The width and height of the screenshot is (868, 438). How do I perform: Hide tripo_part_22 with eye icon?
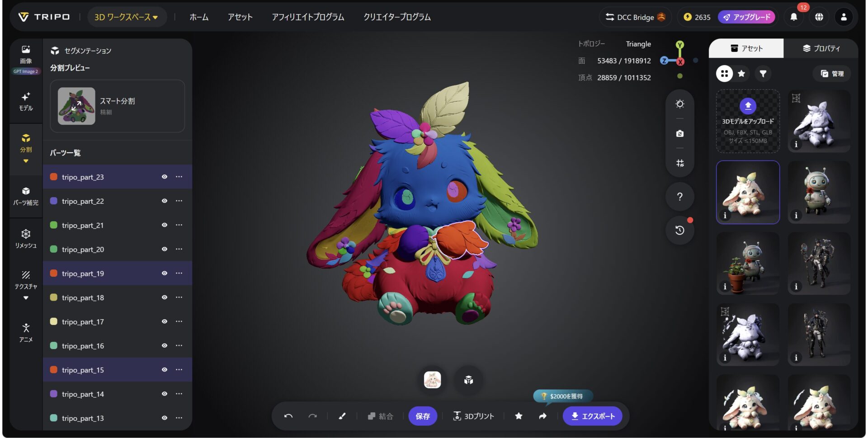165,201
